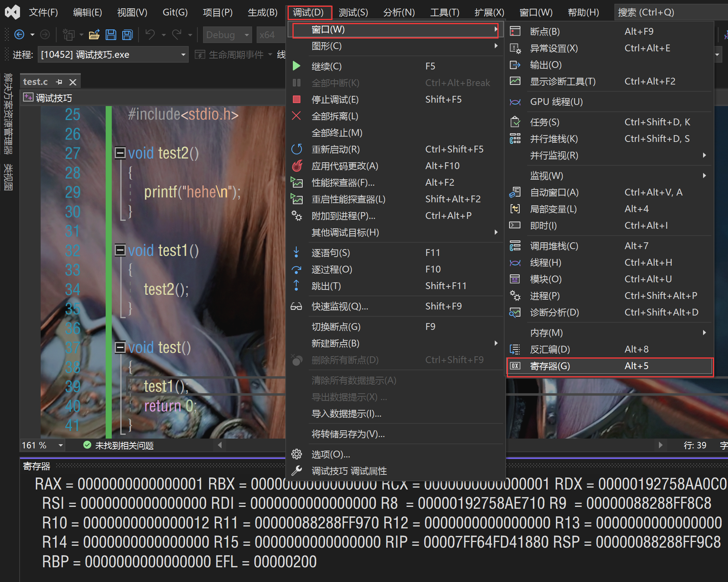Image resolution: width=728 pixels, height=582 pixels.
Task: Open the Test (测试) menu
Action: (353, 12)
